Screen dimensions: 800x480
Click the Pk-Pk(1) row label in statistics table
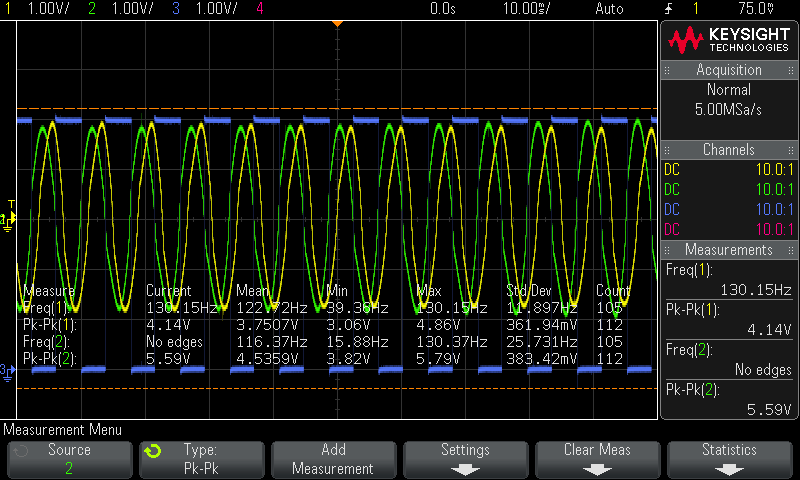click(49, 325)
